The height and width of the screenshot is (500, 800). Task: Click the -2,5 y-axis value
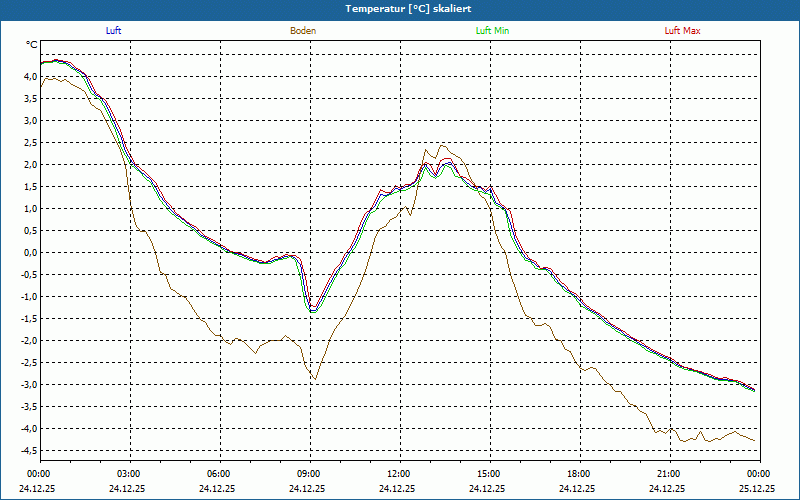pos(28,363)
